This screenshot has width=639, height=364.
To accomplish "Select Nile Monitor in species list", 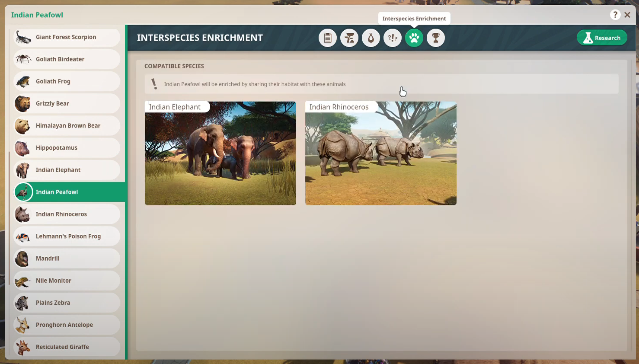I will pyautogui.click(x=67, y=281).
